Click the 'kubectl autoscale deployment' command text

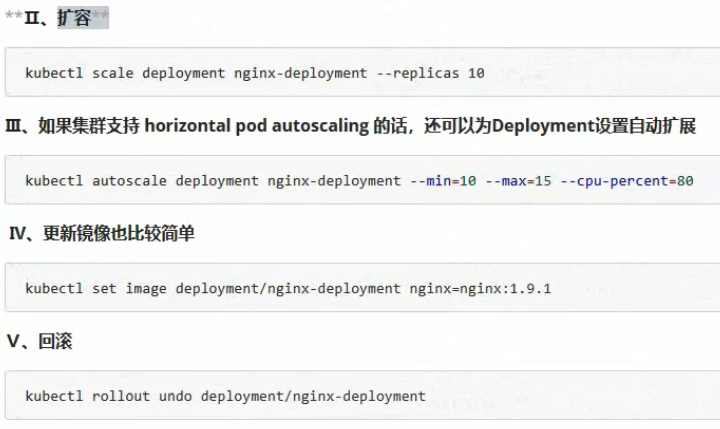click(x=359, y=181)
